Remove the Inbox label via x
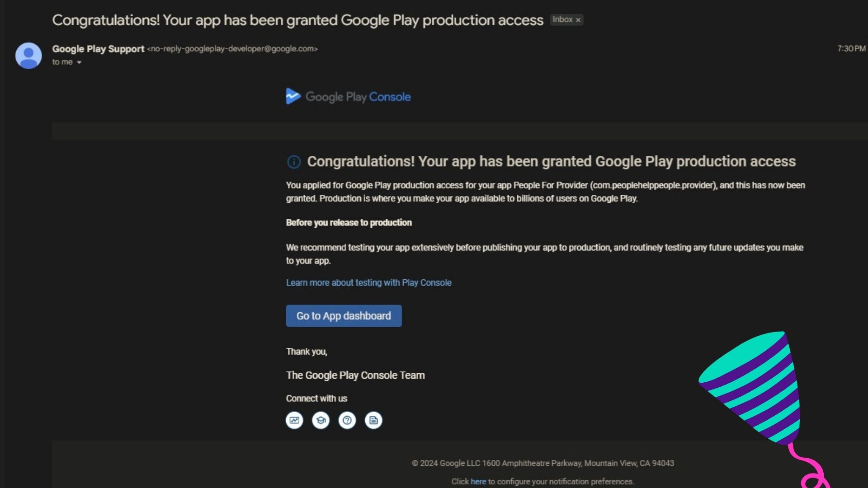This screenshot has width=868, height=488. 578,20
